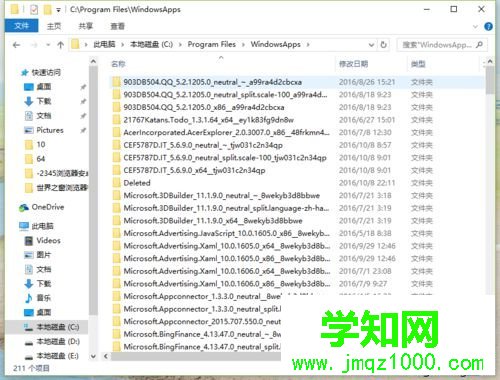Expand the ribbon with the chevron
The height and width of the screenshot is (380, 500).
pos(475,26)
